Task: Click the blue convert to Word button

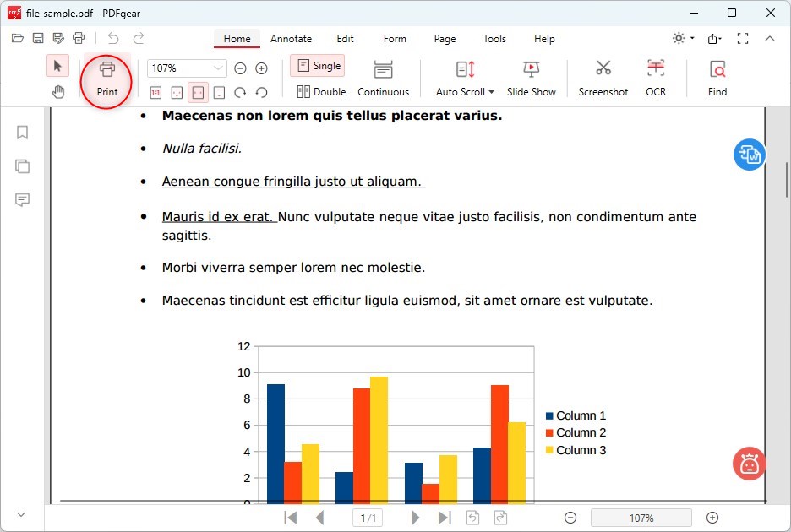Action: pyautogui.click(x=749, y=155)
